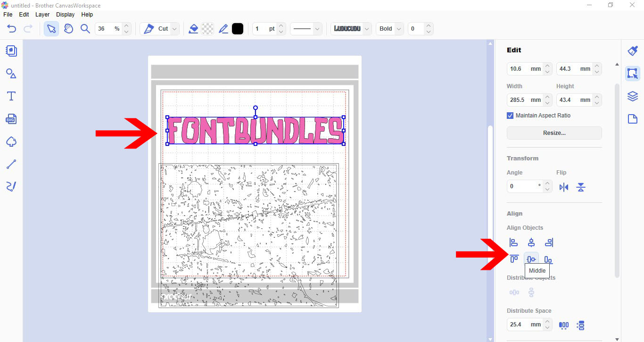Click the Width value stepper arrows

click(547, 100)
